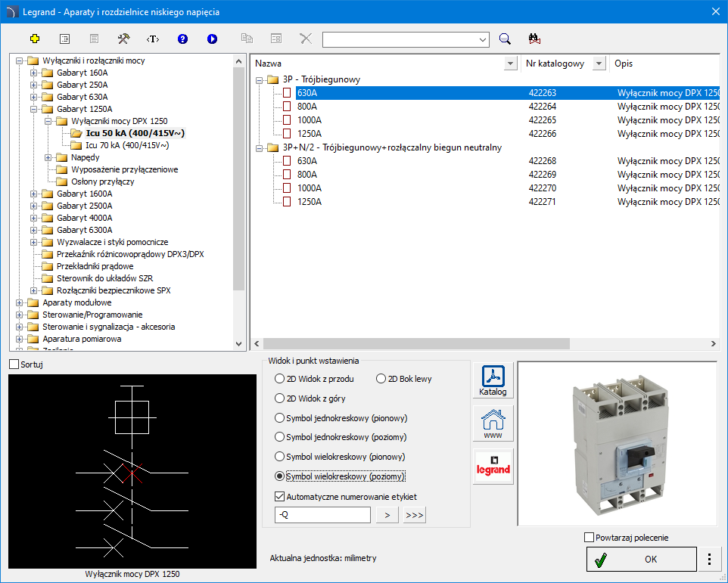Enable Powtarzaj polecenie checkbox

(x=590, y=538)
